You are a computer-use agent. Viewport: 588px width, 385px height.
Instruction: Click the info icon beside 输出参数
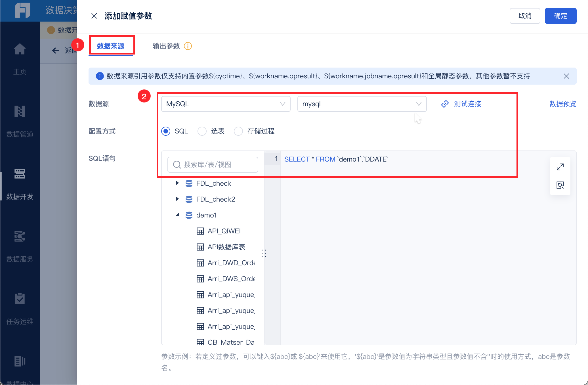[x=188, y=46]
